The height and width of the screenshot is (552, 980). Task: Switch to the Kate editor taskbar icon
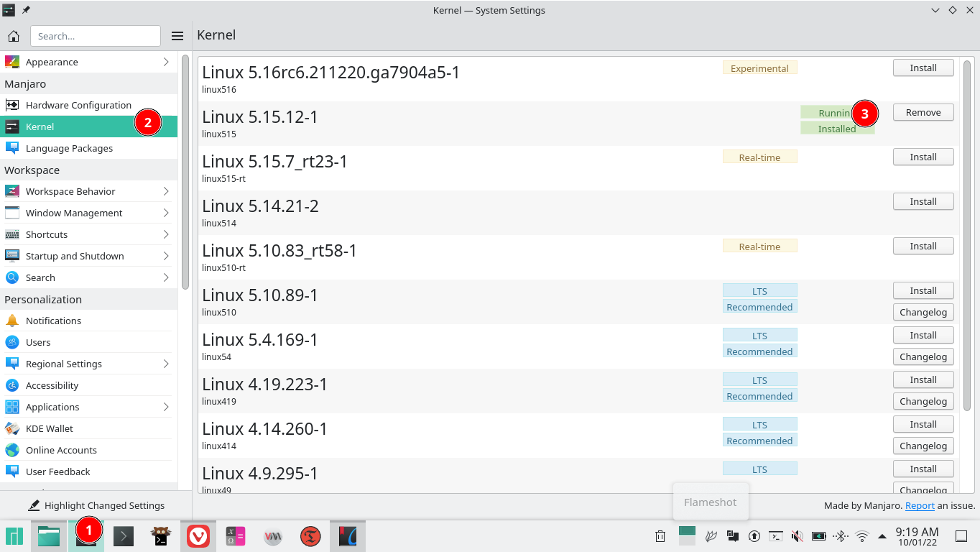(348, 536)
